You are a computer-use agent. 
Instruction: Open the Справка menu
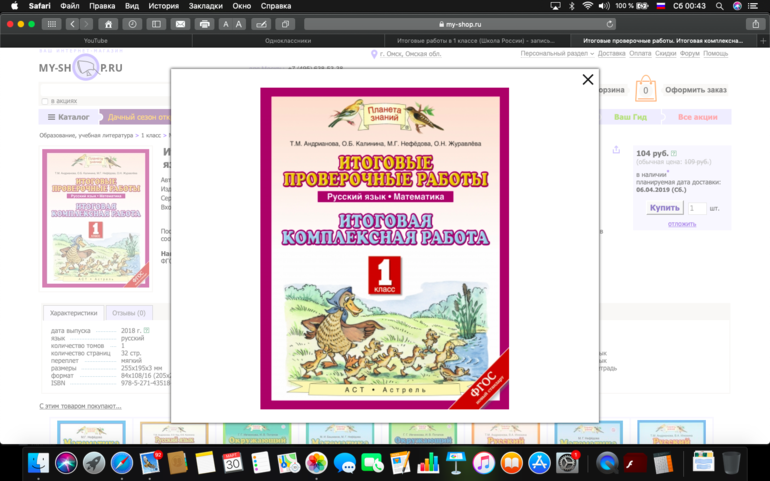[276, 6]
